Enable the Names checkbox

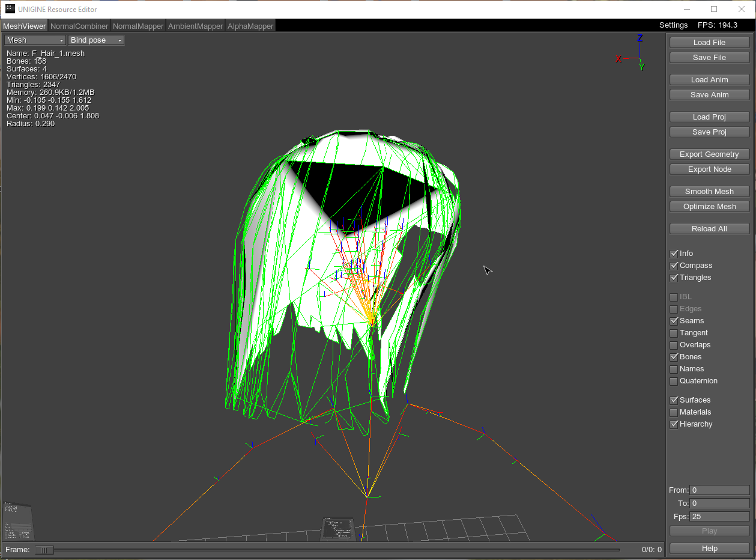click(674, 369)
